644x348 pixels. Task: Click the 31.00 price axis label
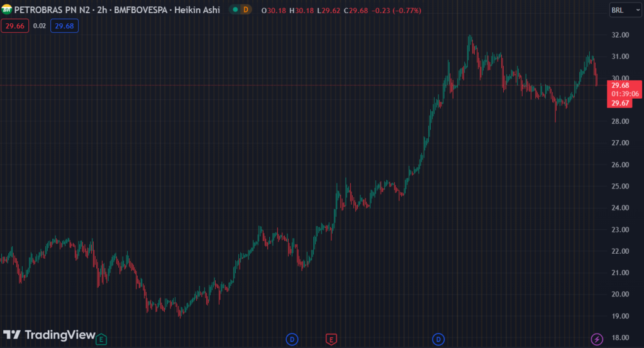coord(620,57)
